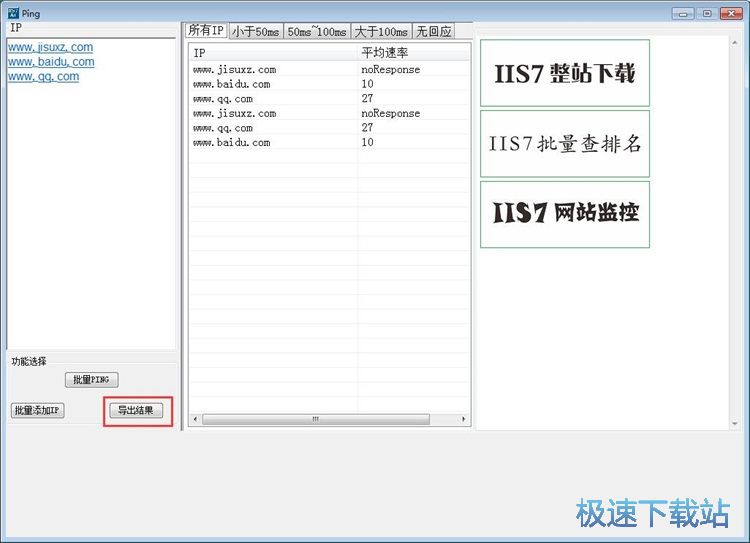
Task: Click the banner panel scroll down arrow
Action: [735, 423]
